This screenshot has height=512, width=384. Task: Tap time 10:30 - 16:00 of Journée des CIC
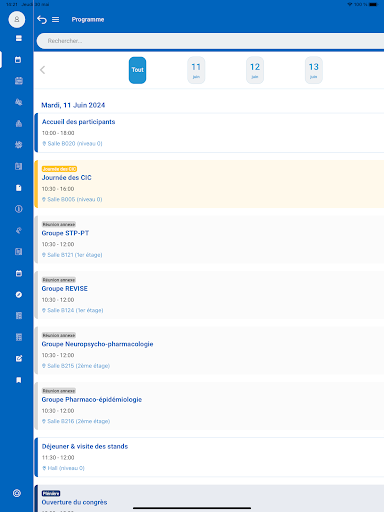point(58,189)
